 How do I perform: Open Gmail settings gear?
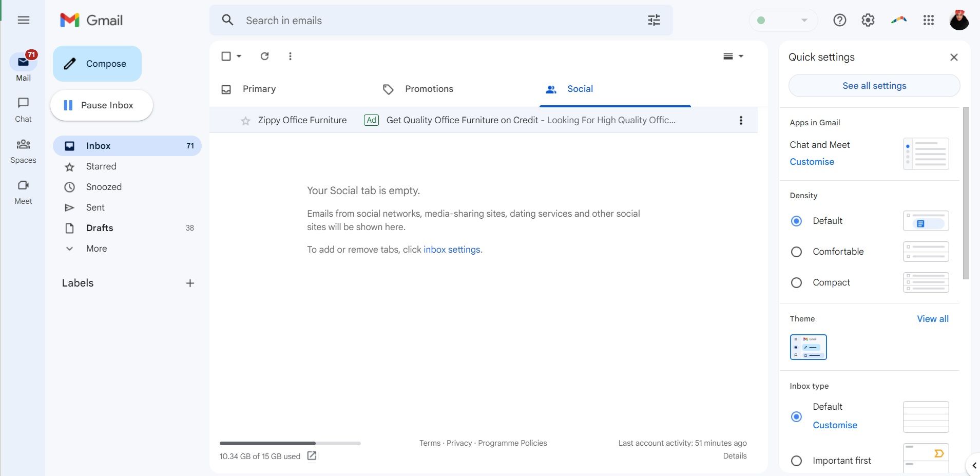coord(868,20)
